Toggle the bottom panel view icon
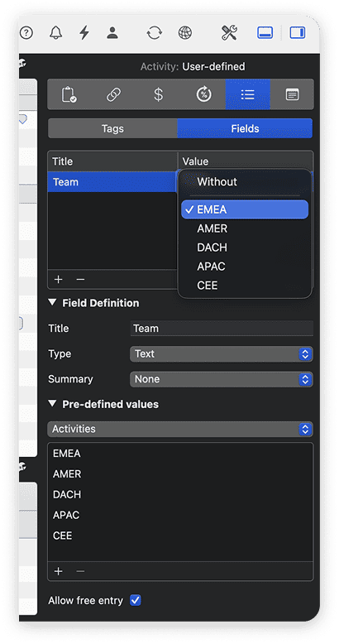Screen dimensions: 339x644 265,33
